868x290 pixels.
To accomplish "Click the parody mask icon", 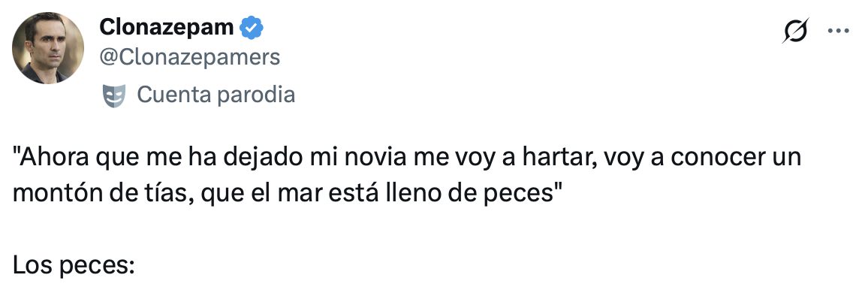I will (114, 95).
